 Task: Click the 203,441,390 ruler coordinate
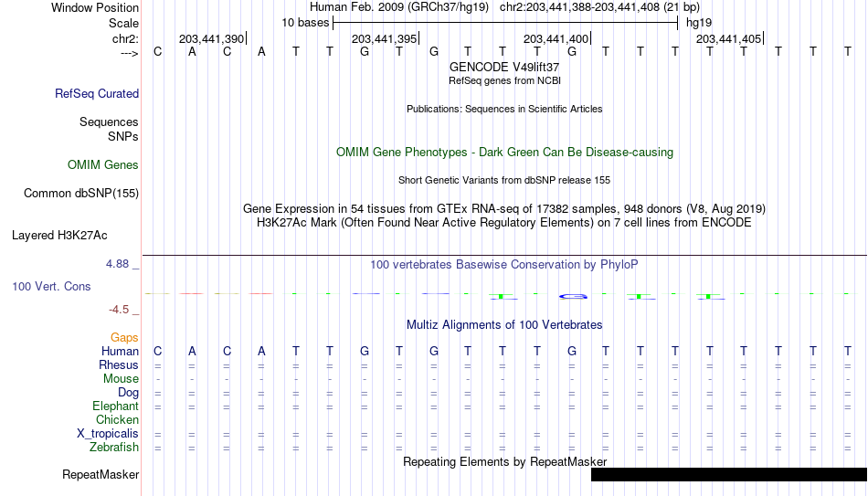coord(211,38)
